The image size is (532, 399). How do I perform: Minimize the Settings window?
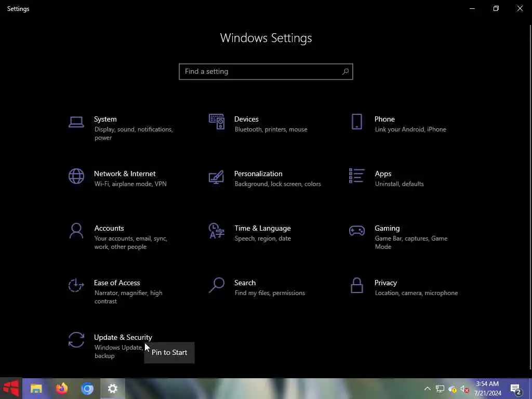click(x=472, y=8)
